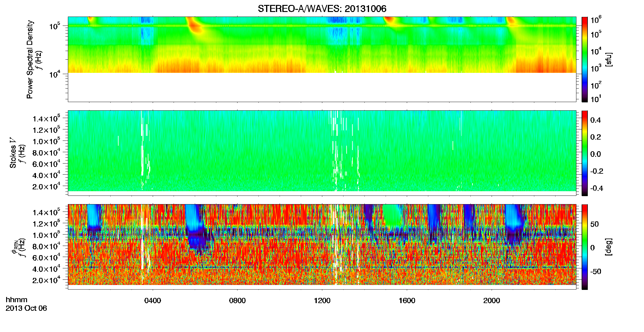Screen dimensions: 644x332
Task: Click the 0.4 label on Stokes colorbar
Action: 595,120
